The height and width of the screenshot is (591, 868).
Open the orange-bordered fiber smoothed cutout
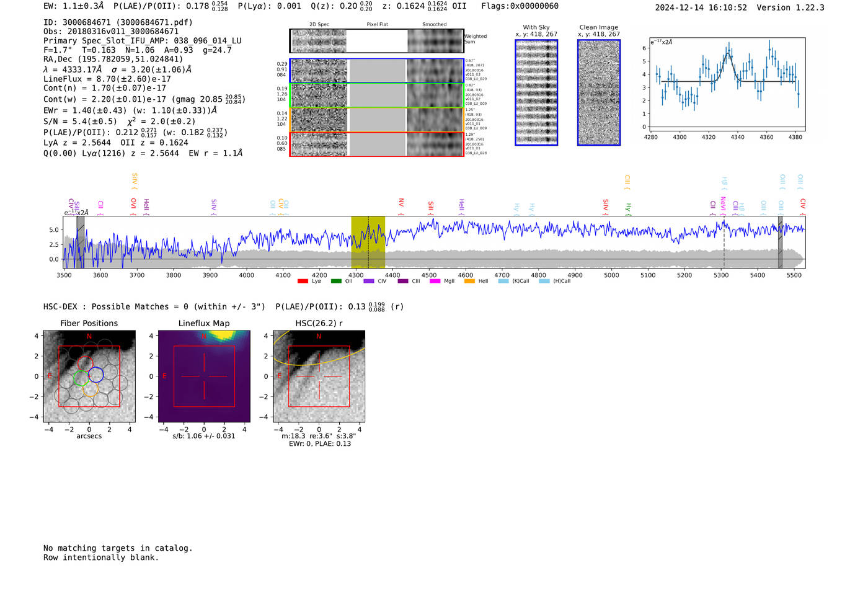click(x=435, y=120)
